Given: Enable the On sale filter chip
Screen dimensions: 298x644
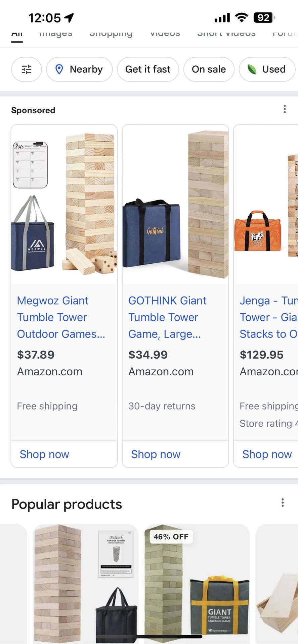Looking at the screenshot, I should coord(209,69).
